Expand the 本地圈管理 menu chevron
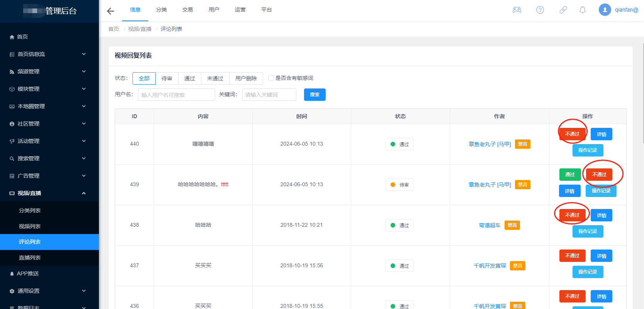The height and width of the screenshot is (309, 644). point(84,106)
